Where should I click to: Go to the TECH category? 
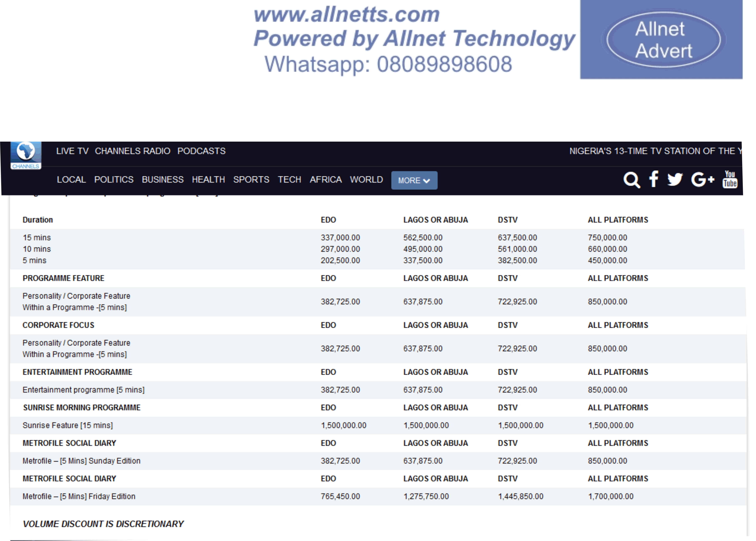pyautogui.click(x=289, y=179)
